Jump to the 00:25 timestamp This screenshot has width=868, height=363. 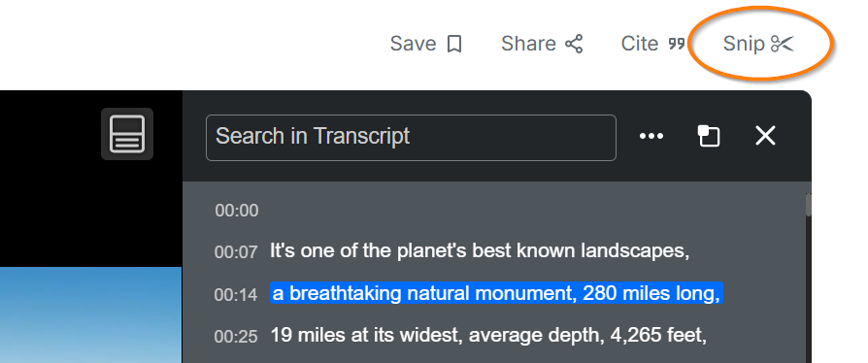pyautogui.click(x=236, y=337)
